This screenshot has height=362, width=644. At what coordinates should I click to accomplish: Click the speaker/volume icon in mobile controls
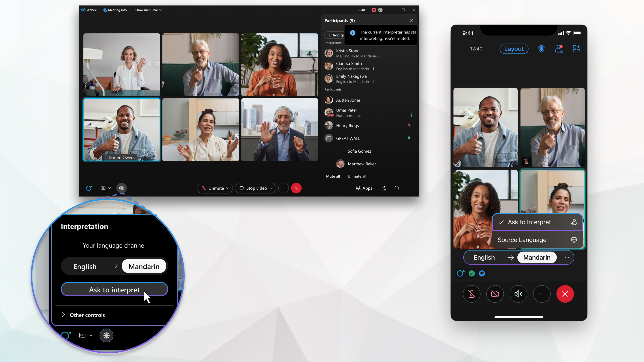518,294
